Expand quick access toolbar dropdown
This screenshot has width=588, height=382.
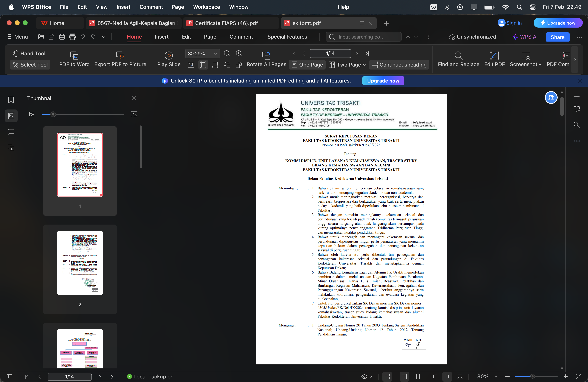(104, 37)
